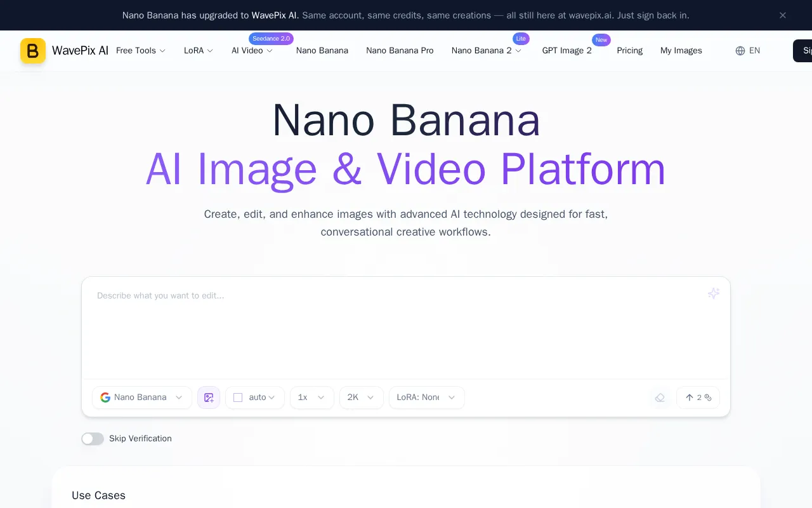Click the New badge on GPT Image 2
The image size is (812, 508).
601,40
